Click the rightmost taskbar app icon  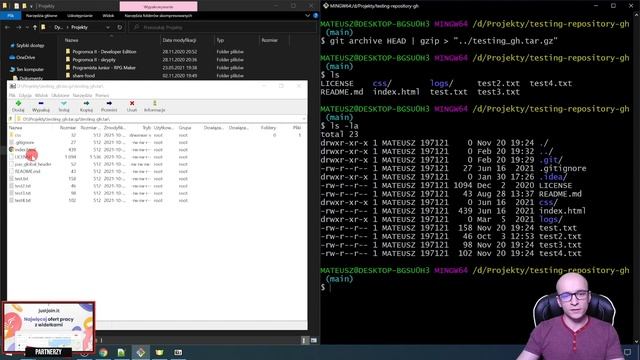click(178, 352)
